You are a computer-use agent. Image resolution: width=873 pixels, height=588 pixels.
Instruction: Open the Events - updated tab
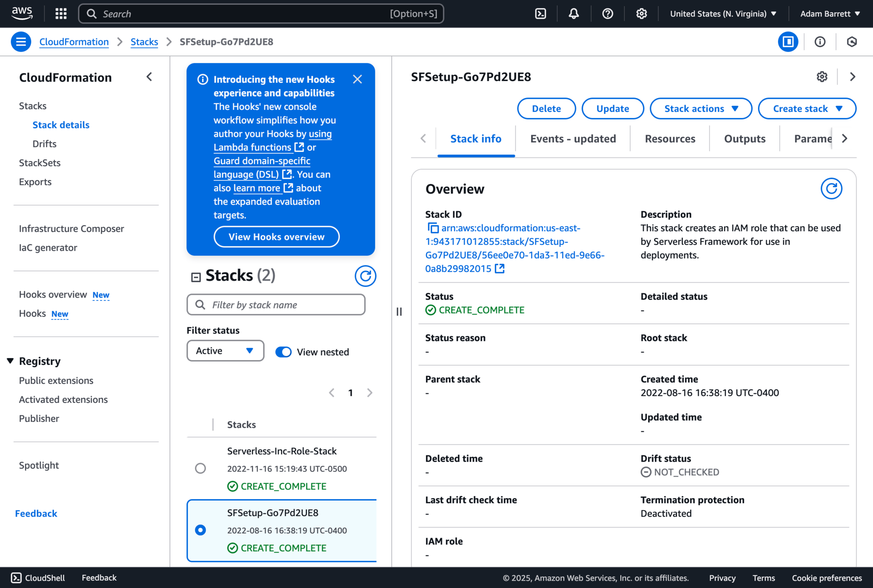tap(573, 139)
